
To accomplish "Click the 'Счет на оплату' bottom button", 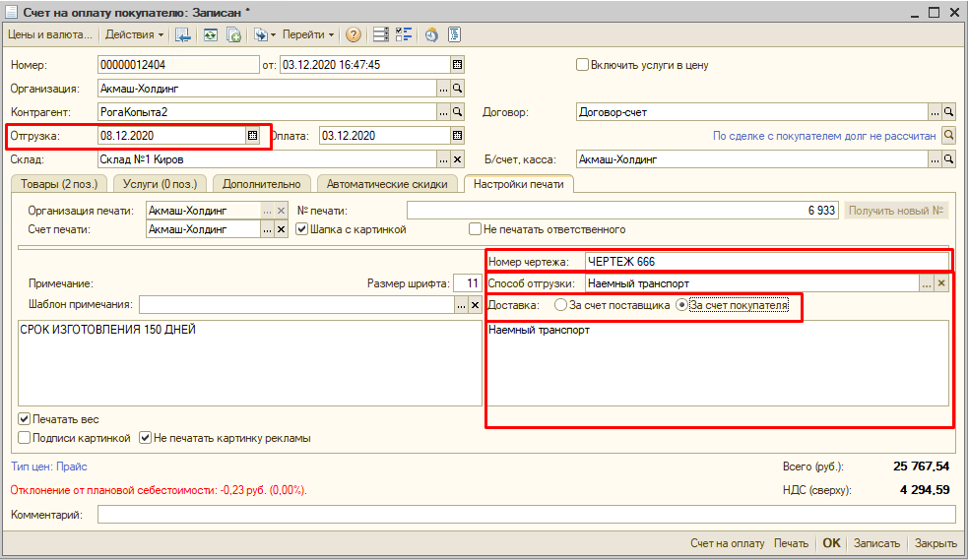I will tap(728, 543).
